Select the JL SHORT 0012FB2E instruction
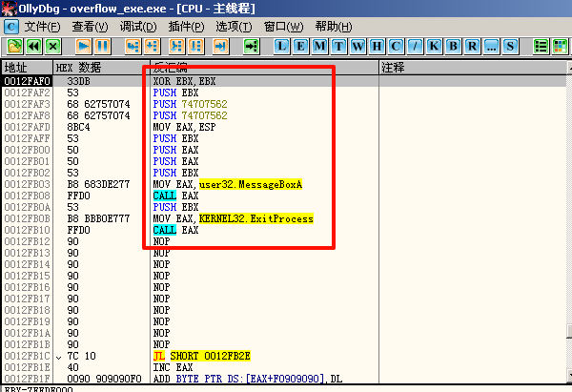 point(202,356)
